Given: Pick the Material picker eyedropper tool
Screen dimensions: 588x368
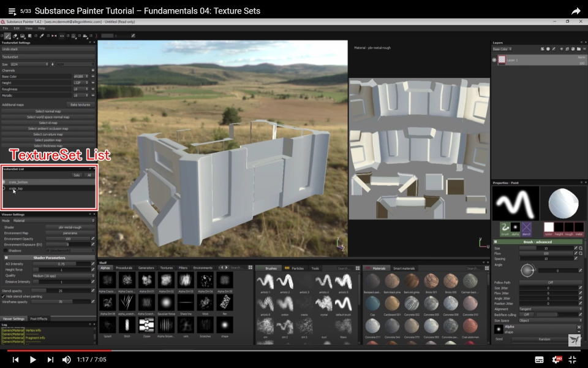Looking at the screenshot, I should click(42, 36).
